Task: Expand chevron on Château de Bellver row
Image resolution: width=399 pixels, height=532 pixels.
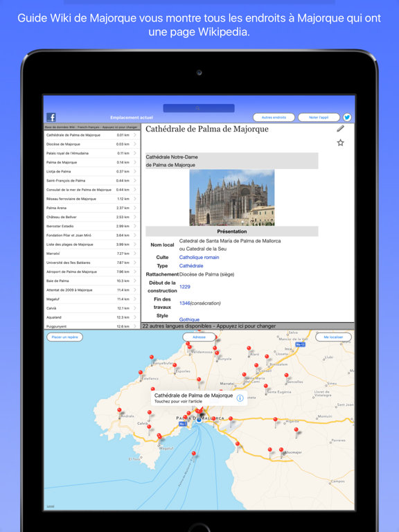Action: pyautogui.click(x=135, y=217)
